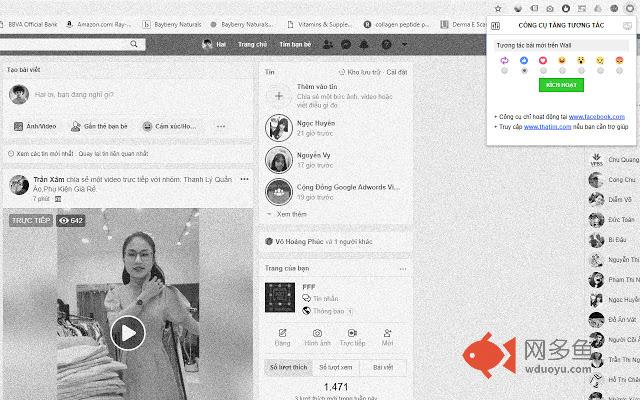The image size is (640, 400).
Task: Switch to Số lượt thích tab
Action: click(x=288, y=368)
